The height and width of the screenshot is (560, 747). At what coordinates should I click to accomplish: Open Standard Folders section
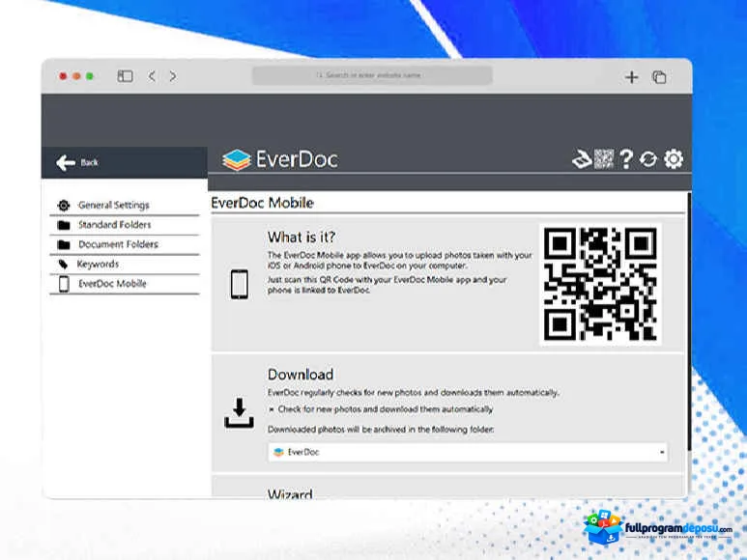(125, 225)
